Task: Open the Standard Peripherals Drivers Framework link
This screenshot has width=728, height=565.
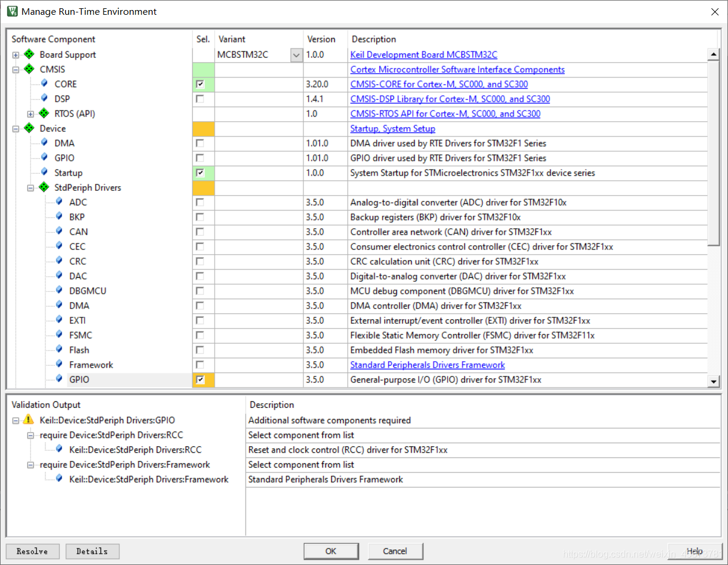Action: click(x=428, y=365)
